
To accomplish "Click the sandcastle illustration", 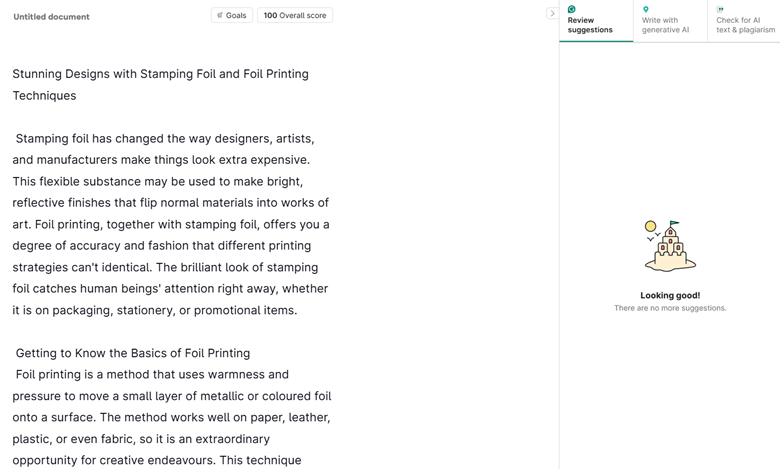I will [x=669, y=246].
